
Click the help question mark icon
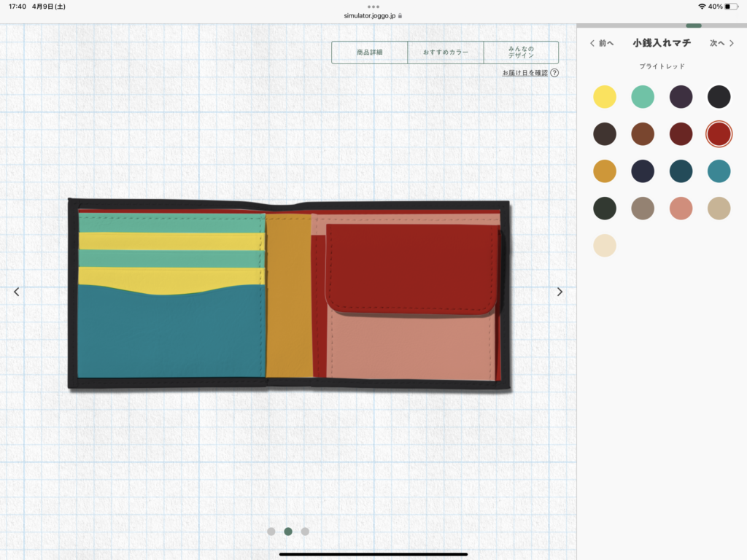coord(554,73)
